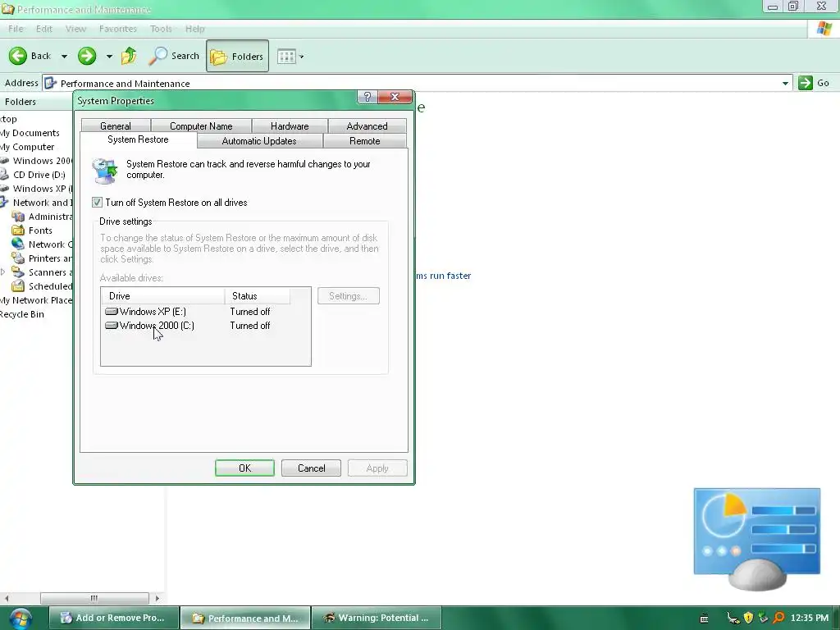
Task: Switch to the Automatic Updates tab
Action: 259,141
